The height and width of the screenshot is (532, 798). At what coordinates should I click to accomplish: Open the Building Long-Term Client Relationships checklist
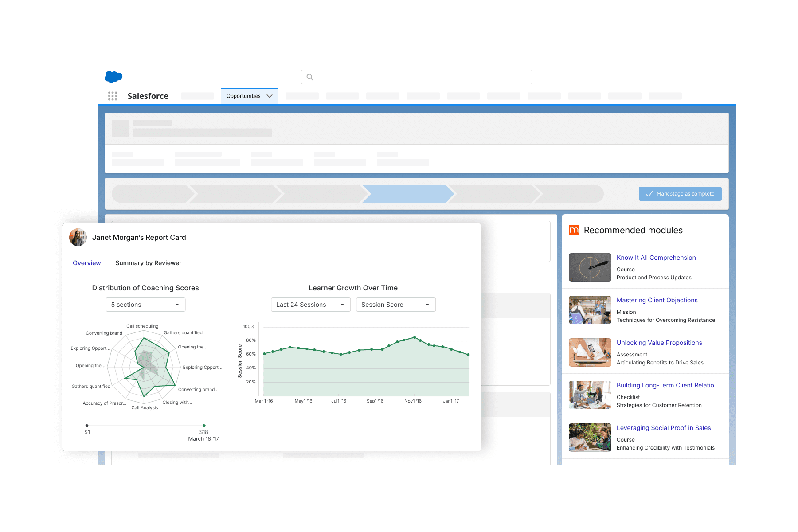[x=667, y=385]
